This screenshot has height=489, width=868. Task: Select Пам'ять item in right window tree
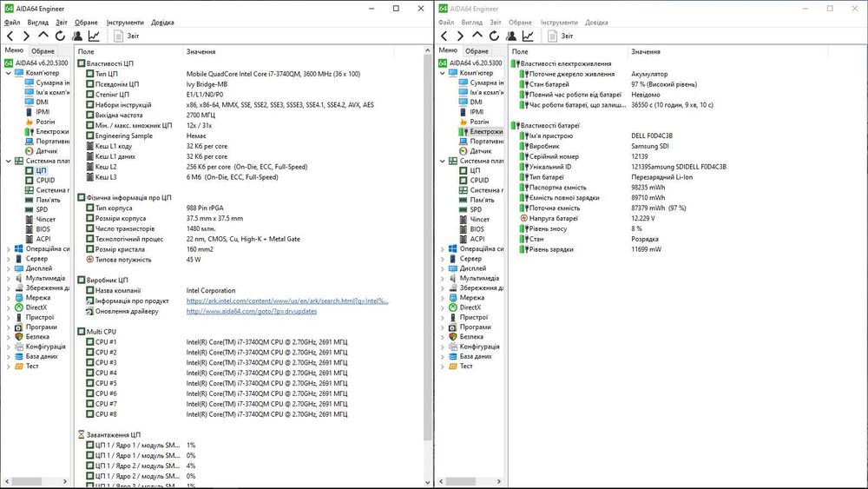coord(477,200)
